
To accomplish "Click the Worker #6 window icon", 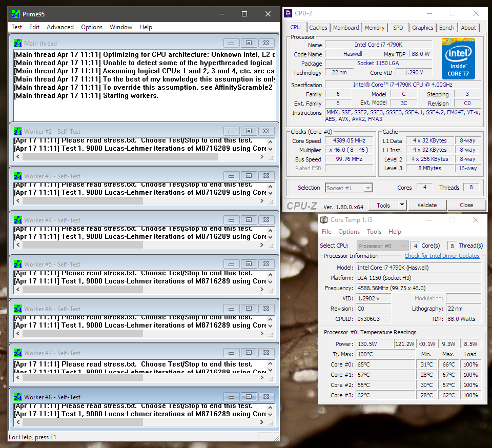I will [x=18, y=309].
